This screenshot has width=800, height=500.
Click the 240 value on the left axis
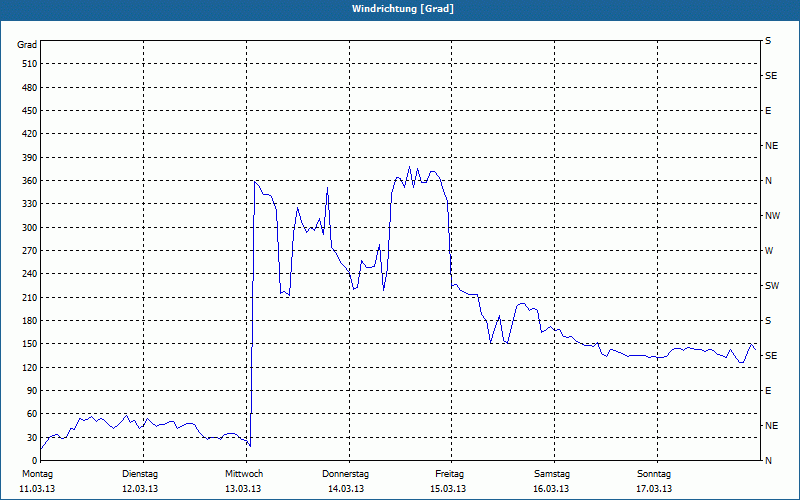click(x=30, y=274)
